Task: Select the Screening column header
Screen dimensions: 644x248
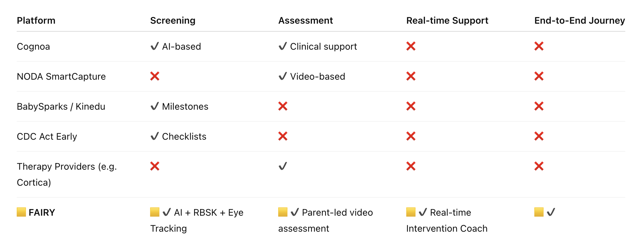Action: click(x=173, y=21)
